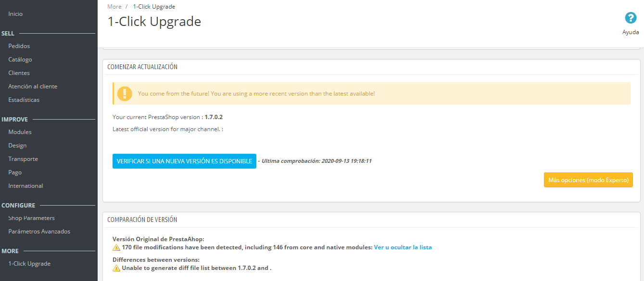
Task: Click the 1-Click Upgrade page title
Action: coord(154,22)
